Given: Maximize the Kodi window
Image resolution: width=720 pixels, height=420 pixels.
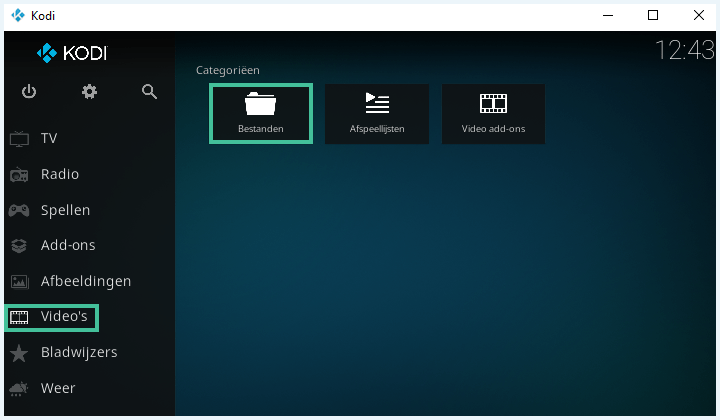Looking at the screenshot, I should 652,15.
